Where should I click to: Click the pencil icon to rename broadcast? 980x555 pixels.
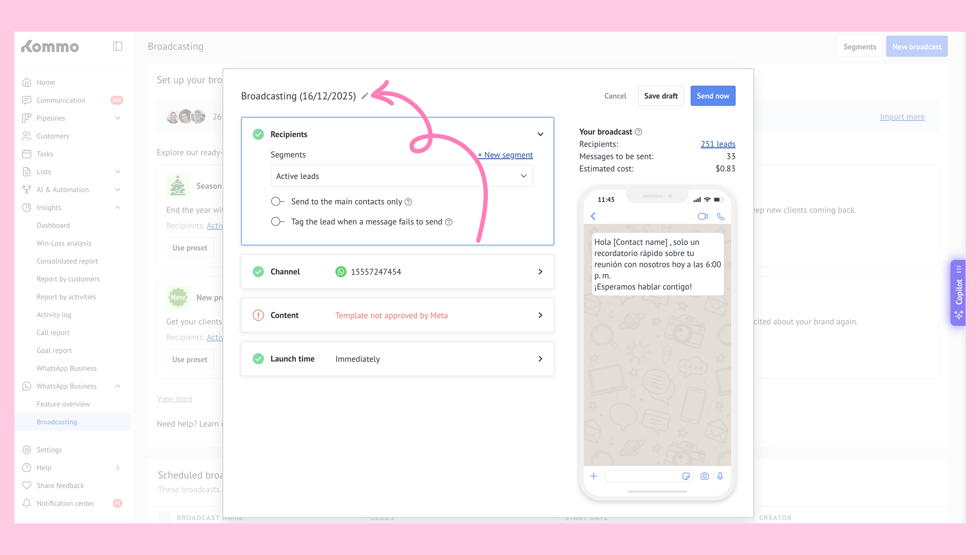(x=365, y=96)
